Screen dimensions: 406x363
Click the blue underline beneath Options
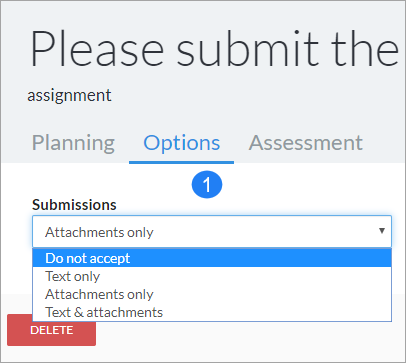point(182,162)
